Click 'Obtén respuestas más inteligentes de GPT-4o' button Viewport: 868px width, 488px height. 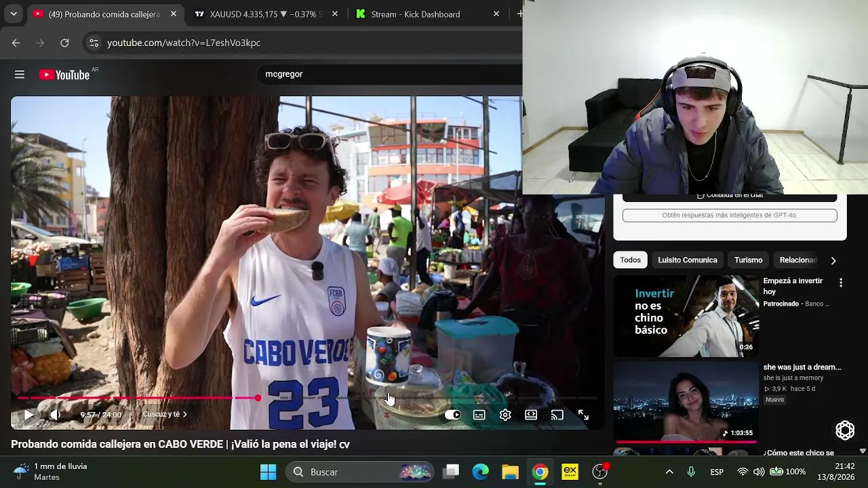tap(730, 216)
